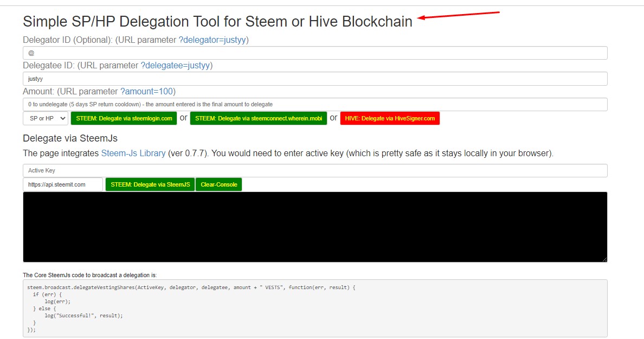Open the Steem-Js Library link
The image size is (644, 339).
click(x=133, y=153)
